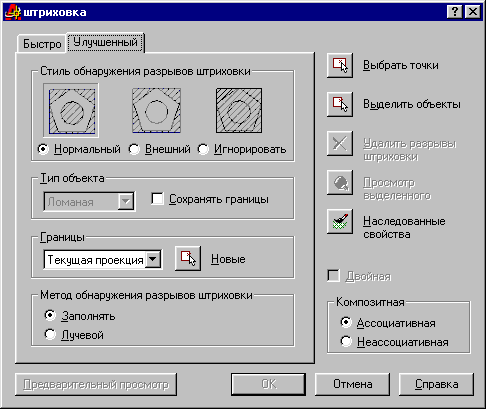Choose the Игнорировать radio button

point(203,149)
